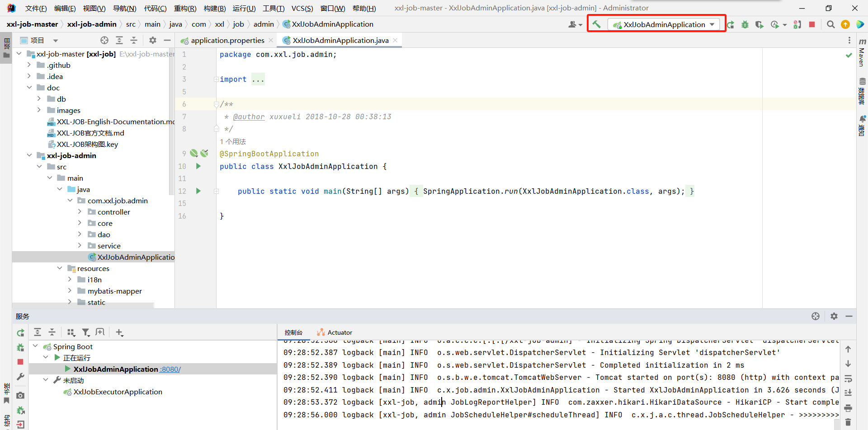The image size is (868, 430).
Task: Open the project view type dropdown
Action: point(55,41)
